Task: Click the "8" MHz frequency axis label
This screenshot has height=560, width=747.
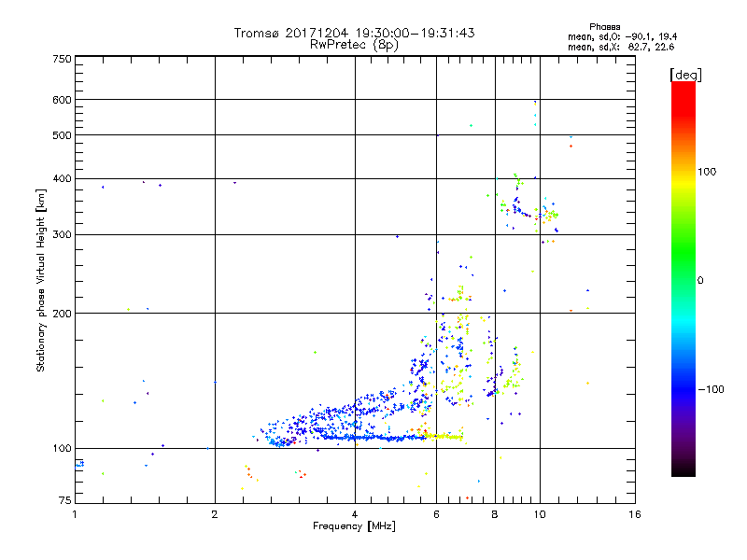Action: pos(495,514)
